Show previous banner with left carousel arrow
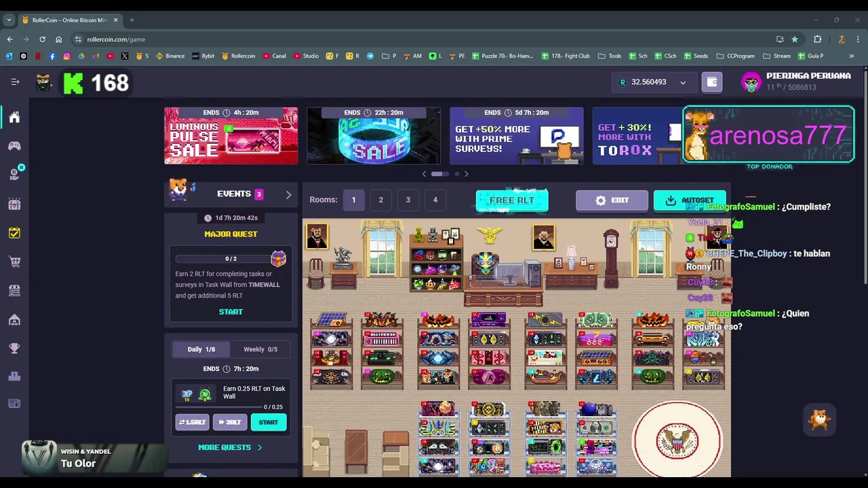This screenshot has width=868, height=488. click(x=425, y=174)
